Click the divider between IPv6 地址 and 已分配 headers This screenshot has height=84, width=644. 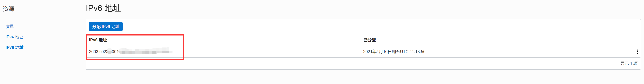pos(360,40)
